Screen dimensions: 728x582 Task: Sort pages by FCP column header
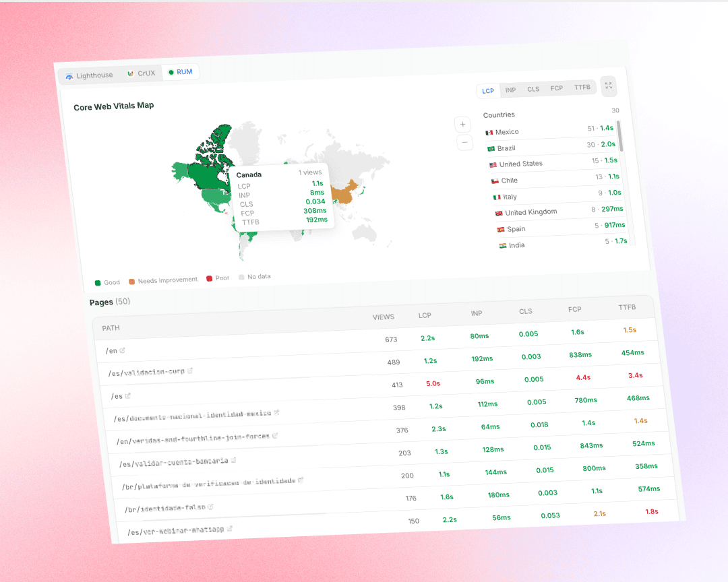[575, 309]
